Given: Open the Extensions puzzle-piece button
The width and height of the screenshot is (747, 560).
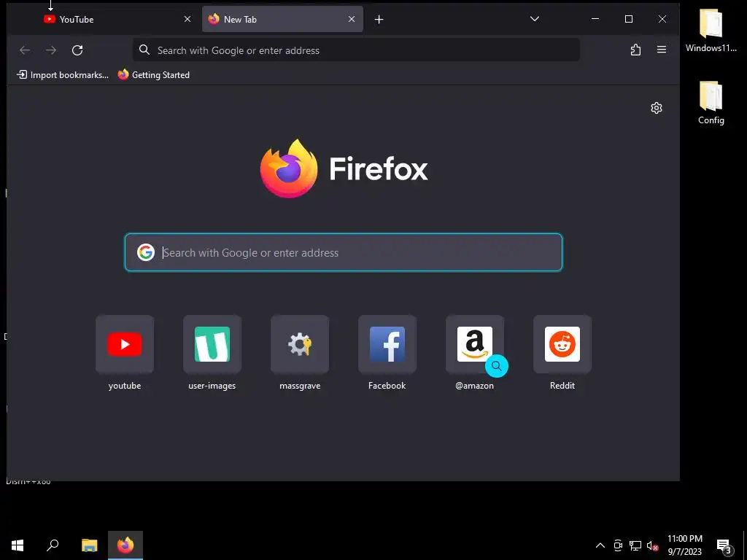Looking at the screenshot, I should [x=635, y=50].
